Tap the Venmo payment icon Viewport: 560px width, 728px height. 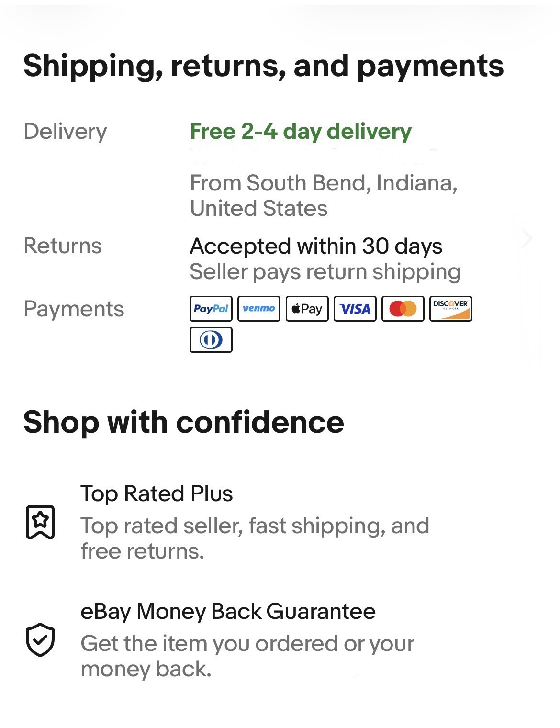(259, 309)
